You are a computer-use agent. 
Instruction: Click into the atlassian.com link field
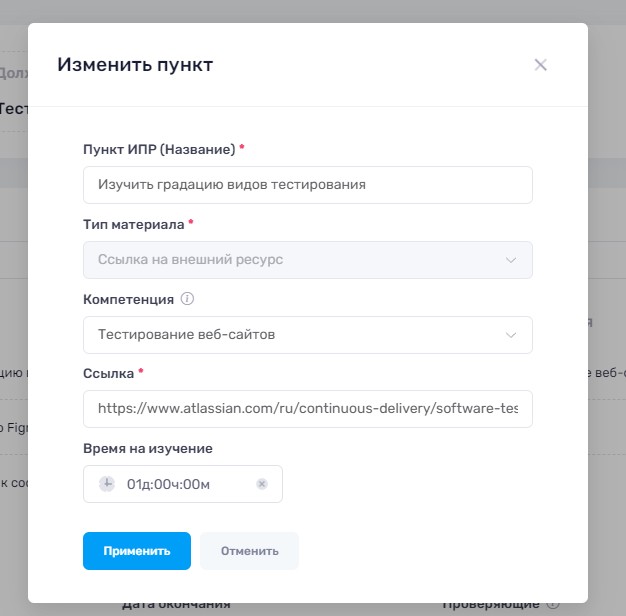[x=307, y=409]
